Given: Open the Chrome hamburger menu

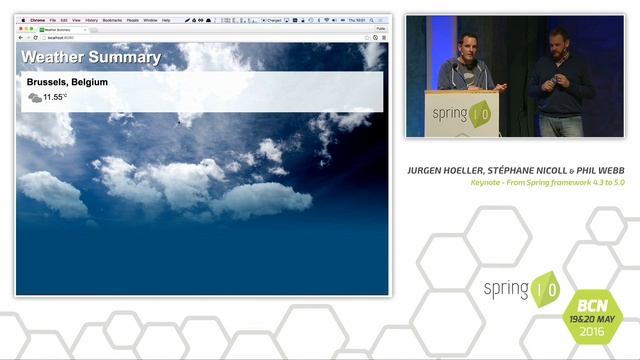Looking at the screenshot, I should (x=384, y=38).
